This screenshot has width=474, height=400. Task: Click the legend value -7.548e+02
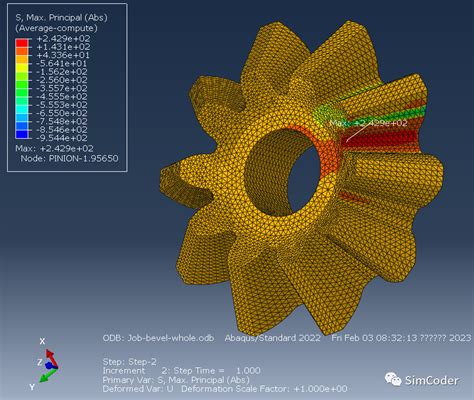(62, 122)
